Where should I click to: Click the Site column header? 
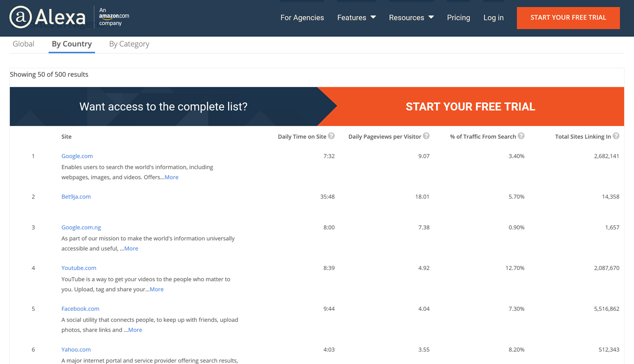click(66, 136)
